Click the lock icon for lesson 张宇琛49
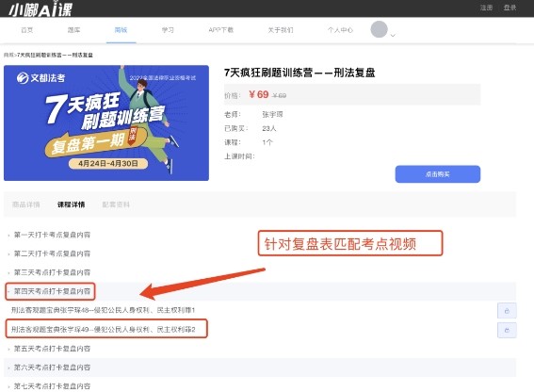 coord(507,330)
